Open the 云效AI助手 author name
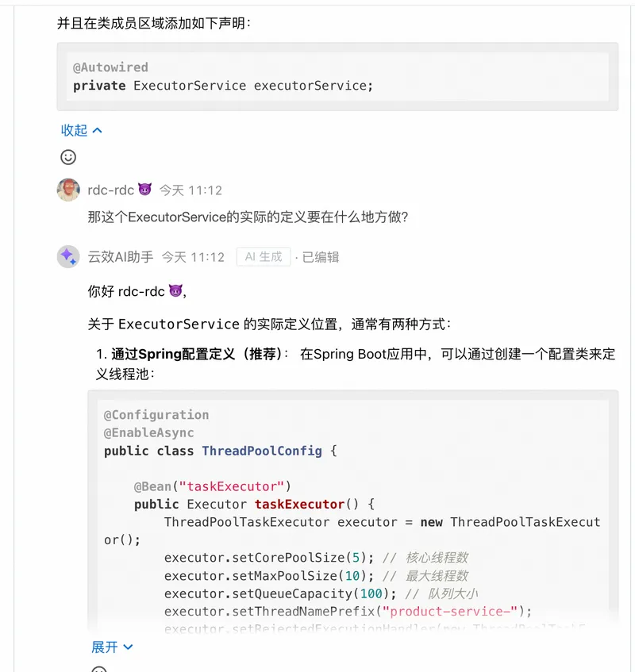 [120, 257]
